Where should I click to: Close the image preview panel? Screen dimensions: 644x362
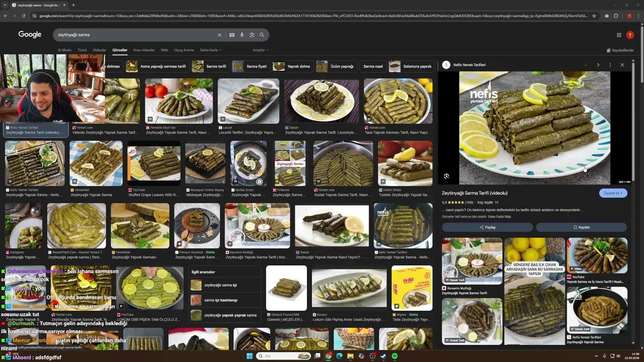pos(622,65)
